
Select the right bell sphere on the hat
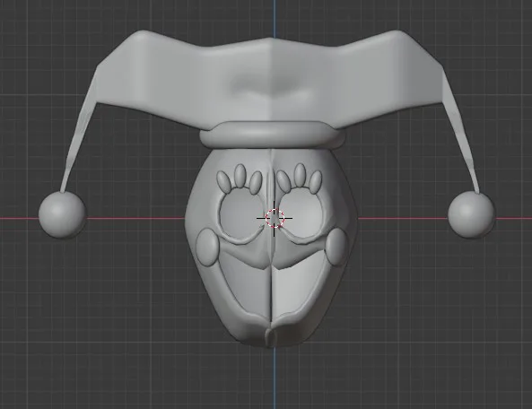[471, 214]
